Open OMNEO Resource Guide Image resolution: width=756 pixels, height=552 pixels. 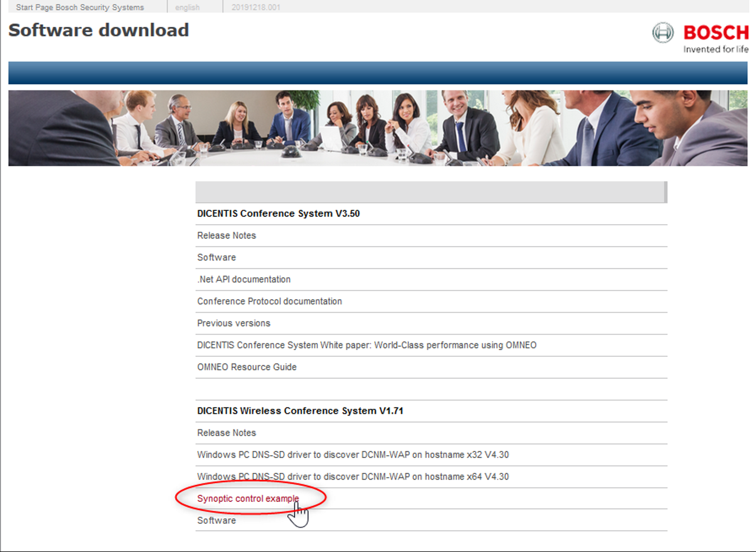(x=247, y=367)
